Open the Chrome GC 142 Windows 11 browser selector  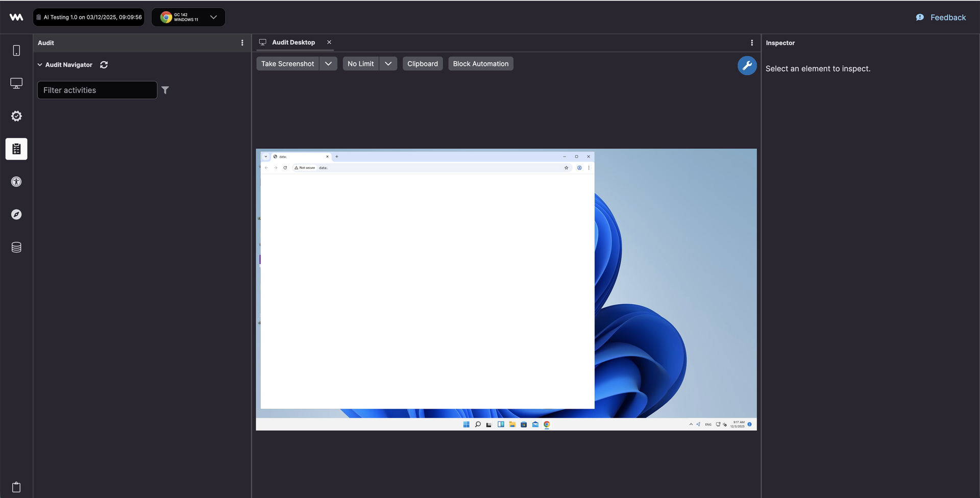[x=188, y=17]
